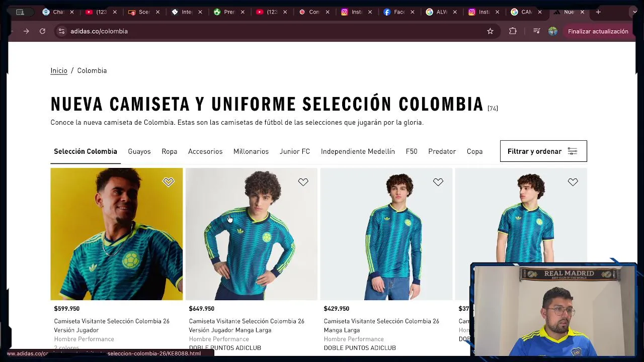Favorite the Versión Jugador yellow-background jersey

[x=168, y=182]
